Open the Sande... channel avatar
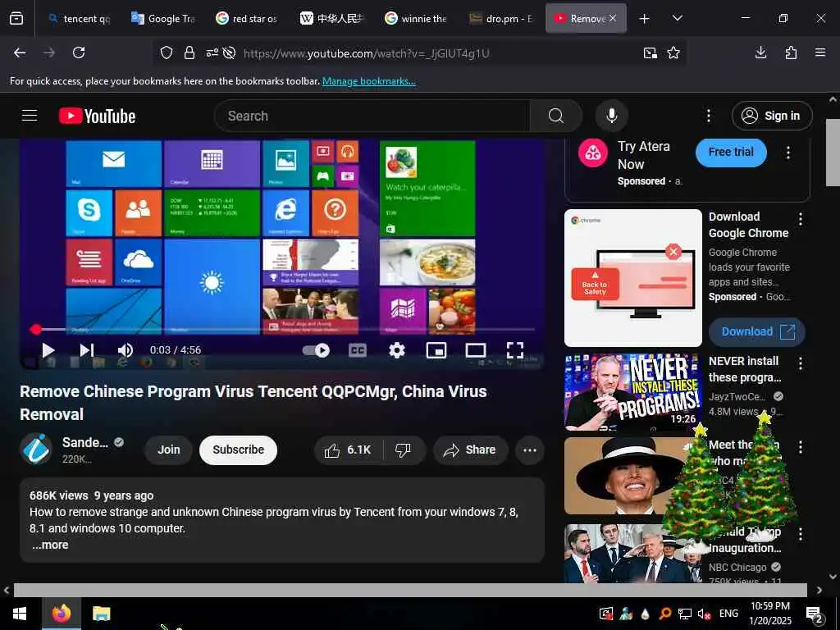 tap(36, 449)
